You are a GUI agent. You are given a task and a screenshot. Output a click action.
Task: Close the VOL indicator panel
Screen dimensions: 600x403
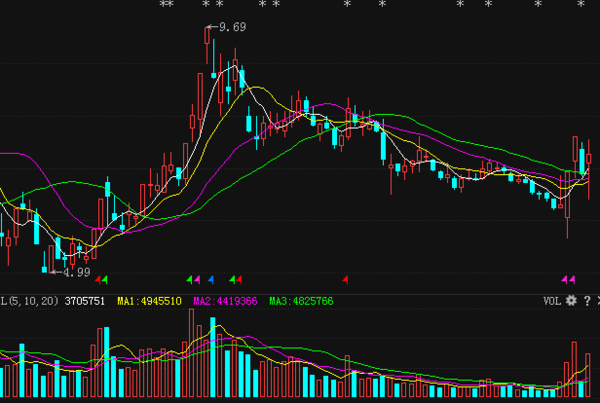pos(598,301)
